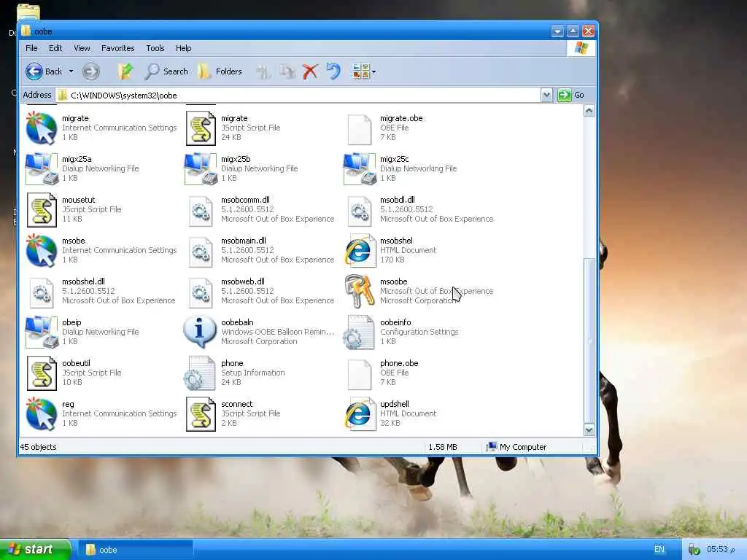Expand the Address bar dropdown
The height and width of the screenshot is (560, 747).
[x=546, y=96]
